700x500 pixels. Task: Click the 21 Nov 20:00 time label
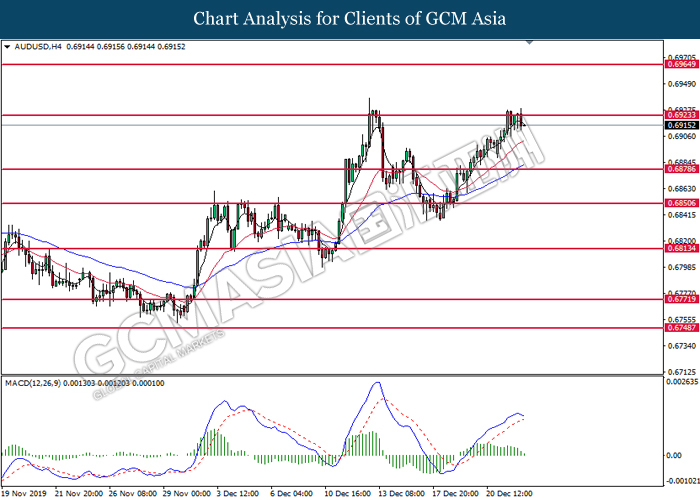click(79, 493)
